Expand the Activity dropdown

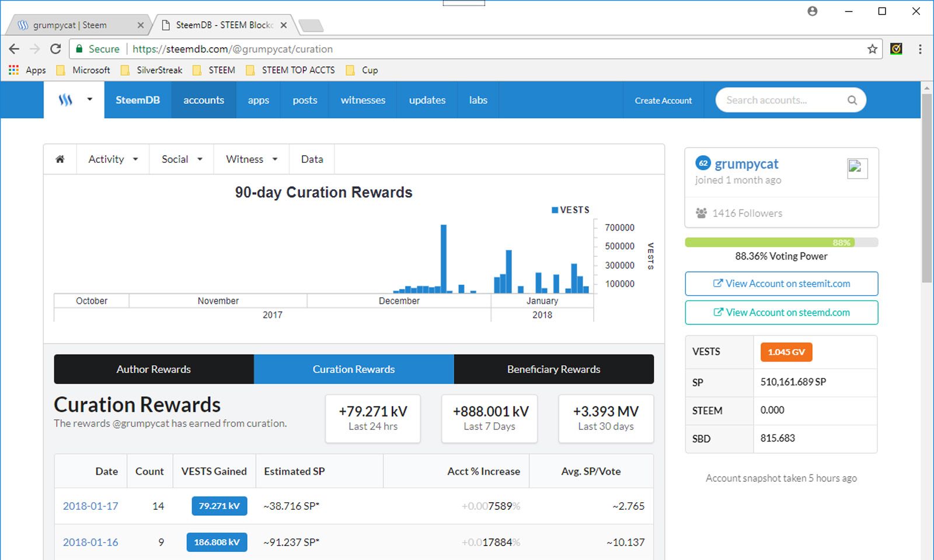pos(113,159)
